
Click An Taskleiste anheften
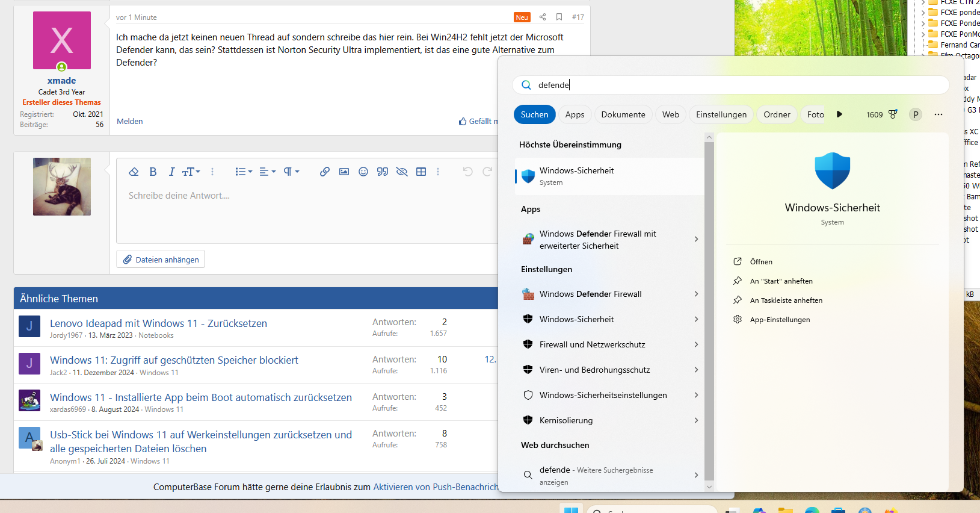click(786, 300)
